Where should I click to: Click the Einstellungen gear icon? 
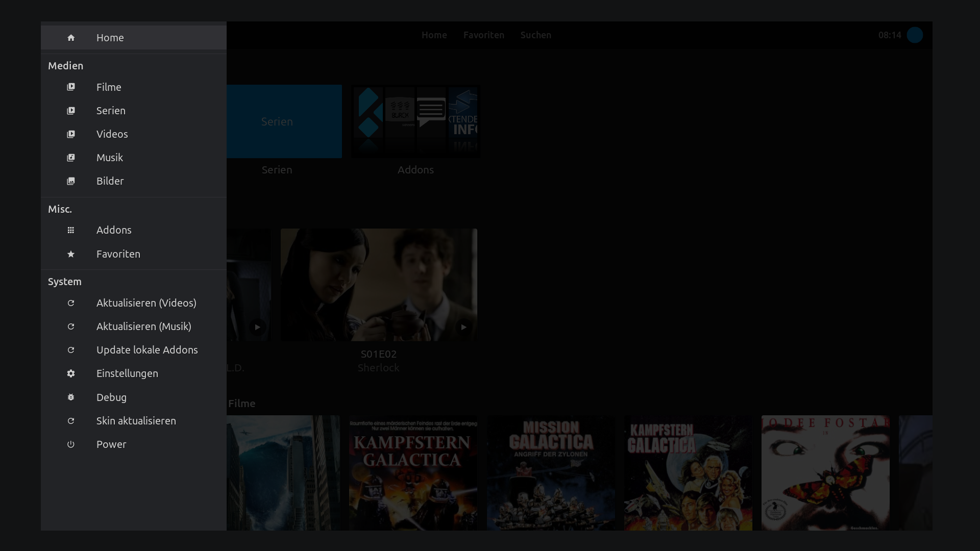pos(71,373)
